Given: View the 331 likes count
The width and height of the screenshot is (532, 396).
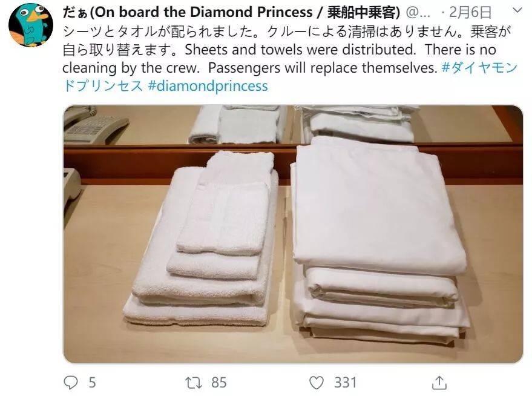Looking at the screenshot, I should tap(346, 383).
